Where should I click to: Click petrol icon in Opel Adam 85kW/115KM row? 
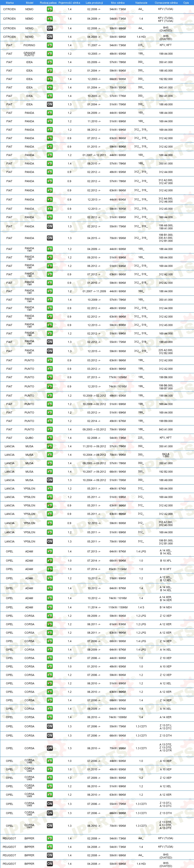[50, 569]
